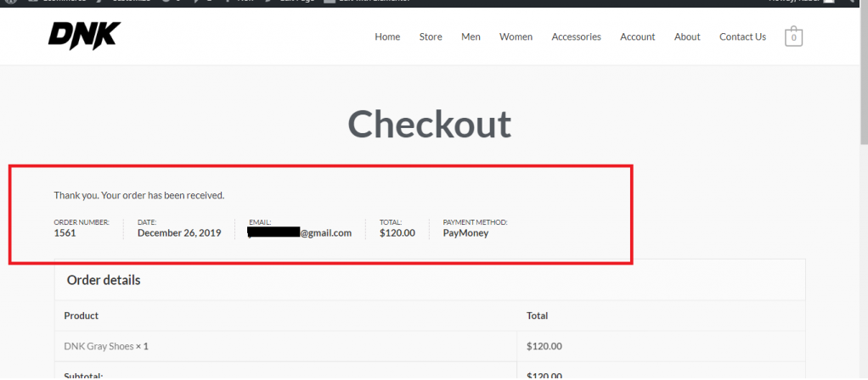This screenshot has height=380, width=868.
Task: Go to the Home menu item
Action: click(387, 36)
